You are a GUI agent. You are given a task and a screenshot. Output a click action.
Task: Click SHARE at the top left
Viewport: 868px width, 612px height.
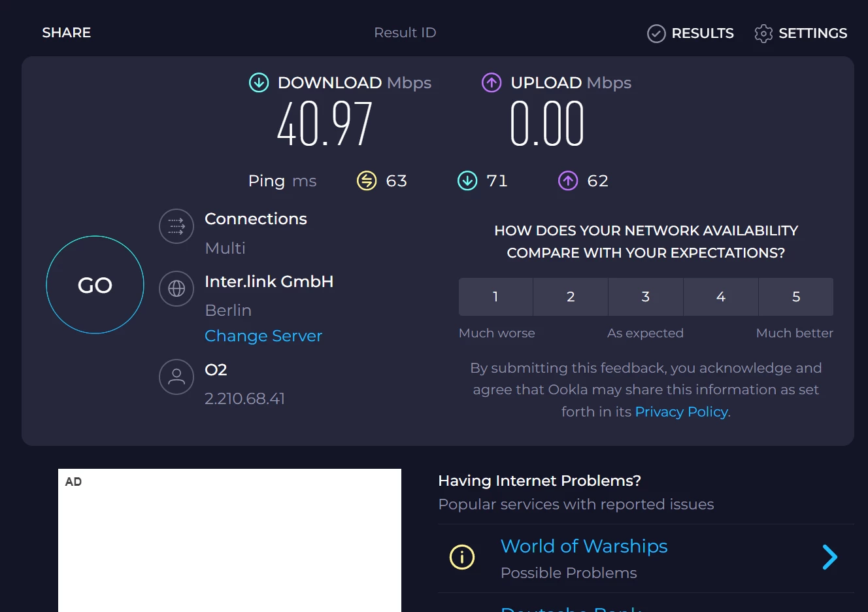67,33
